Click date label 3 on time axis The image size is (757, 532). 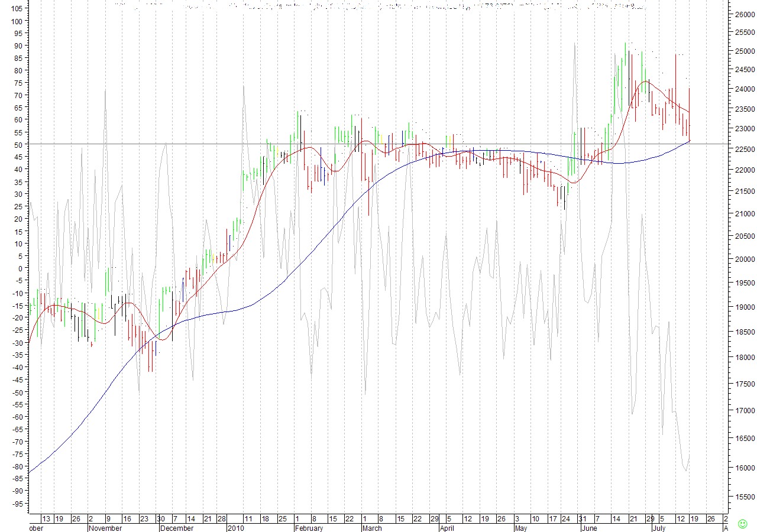(x=517, y=519)
